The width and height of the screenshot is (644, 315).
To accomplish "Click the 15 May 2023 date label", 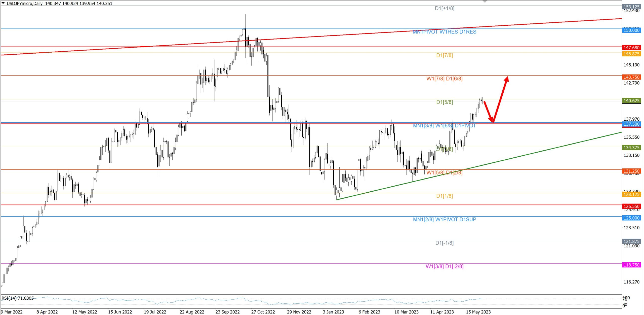I will pos(478,312).
